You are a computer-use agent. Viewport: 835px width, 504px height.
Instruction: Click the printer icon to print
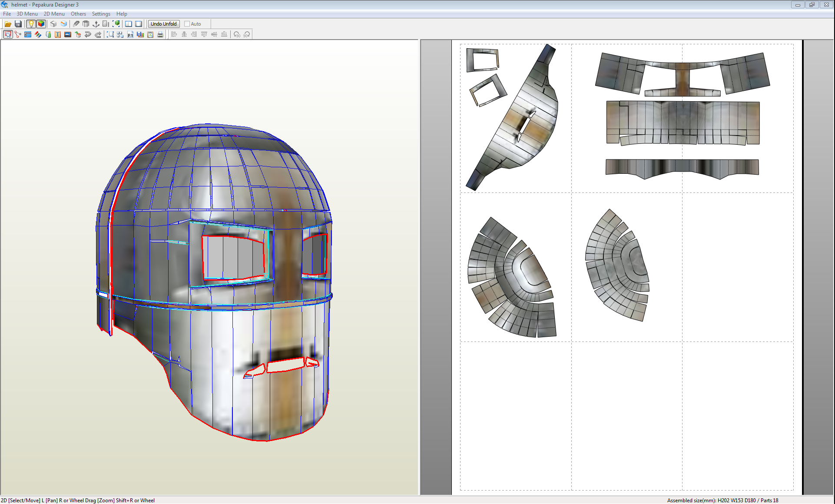pos(160,34)
